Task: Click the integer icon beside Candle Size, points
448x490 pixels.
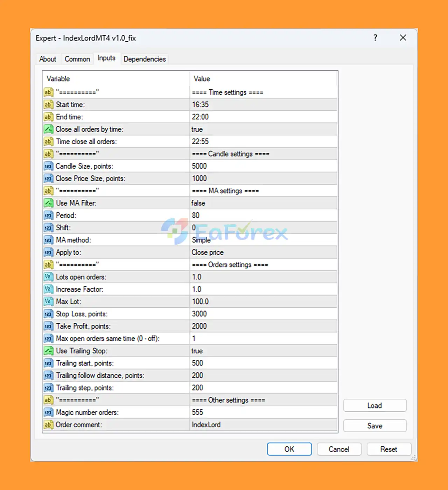Action: [x=48, y=166]
